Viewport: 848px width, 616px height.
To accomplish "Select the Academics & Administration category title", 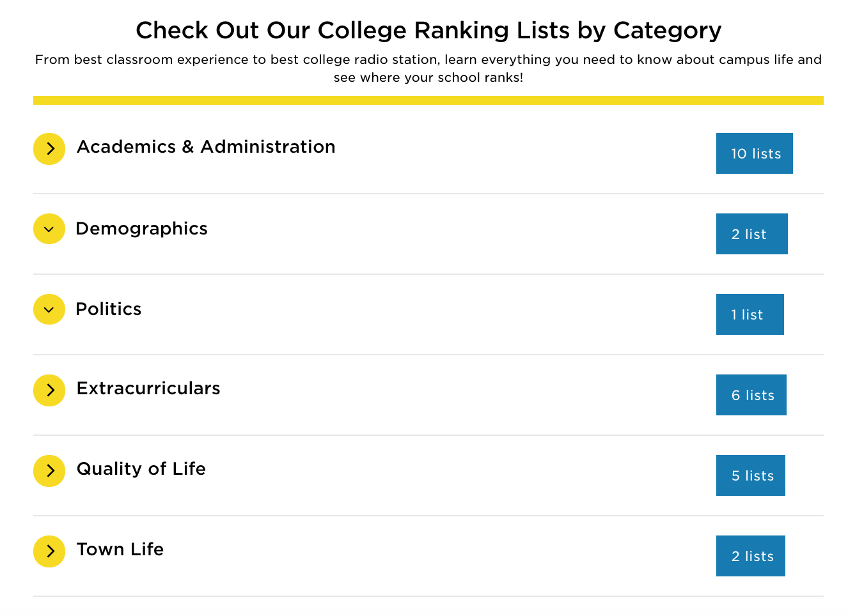I will pyautogui.click(x=206, y=147).
